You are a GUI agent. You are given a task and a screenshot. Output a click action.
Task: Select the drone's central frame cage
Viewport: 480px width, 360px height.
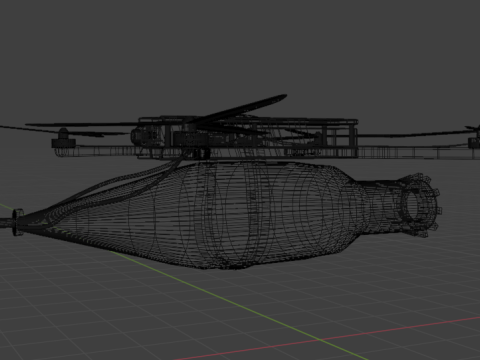[x=248, y=137]
